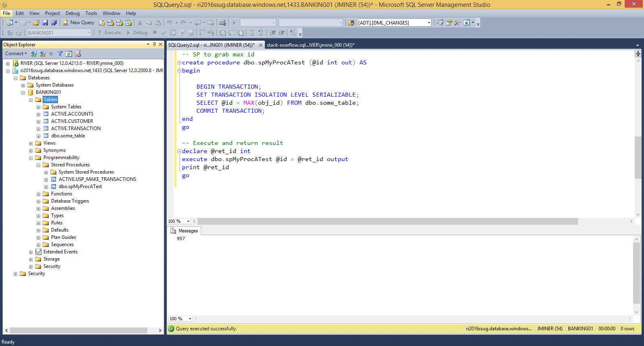Select the Extended Events node
This screenshot has height=346, width=644.
click(x=60, y=252)
